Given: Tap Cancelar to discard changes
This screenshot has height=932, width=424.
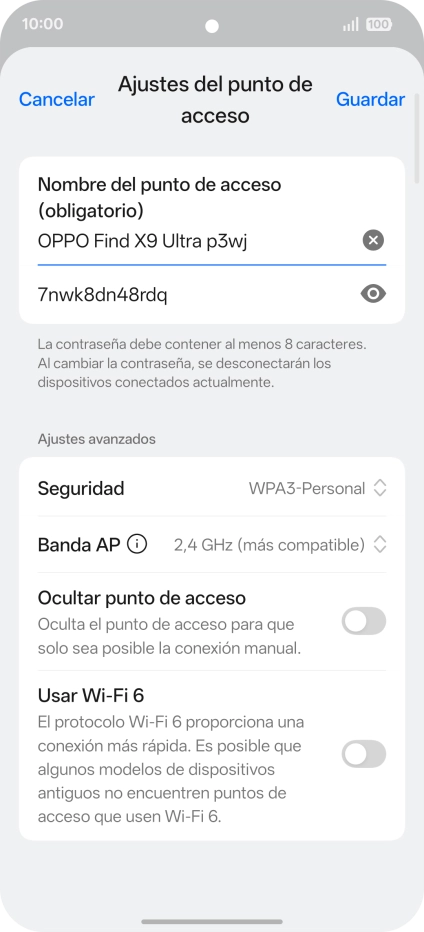Looking at the screenshot, I should click(56, 99).
